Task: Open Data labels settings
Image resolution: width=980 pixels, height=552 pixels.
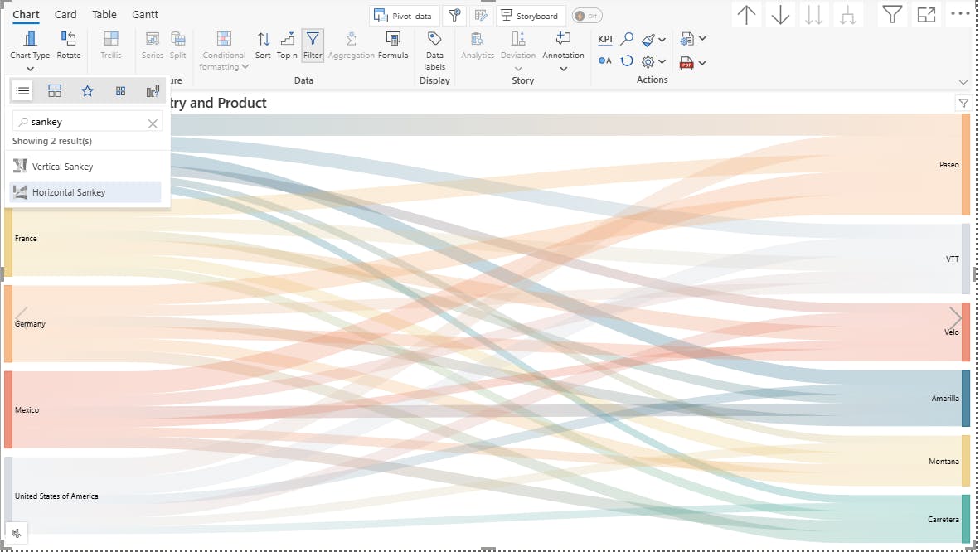Action: point(434,51)
